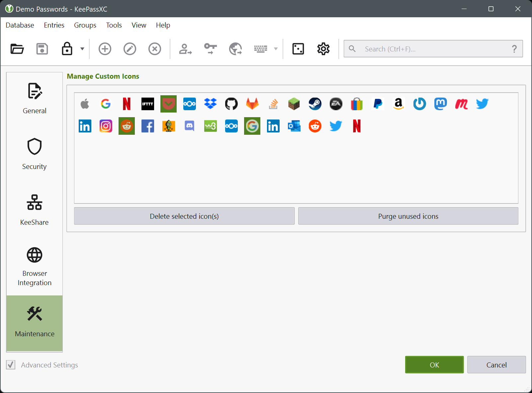This screenshot has height=393, width=532.
Task: Select the Instagram custom icon
Action: pos(106,126)
